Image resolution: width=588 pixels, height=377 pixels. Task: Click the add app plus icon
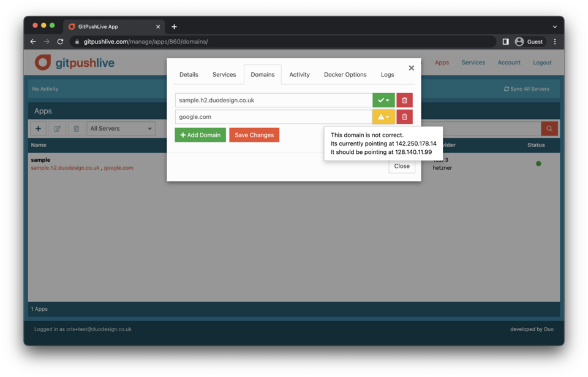point(38,128)
